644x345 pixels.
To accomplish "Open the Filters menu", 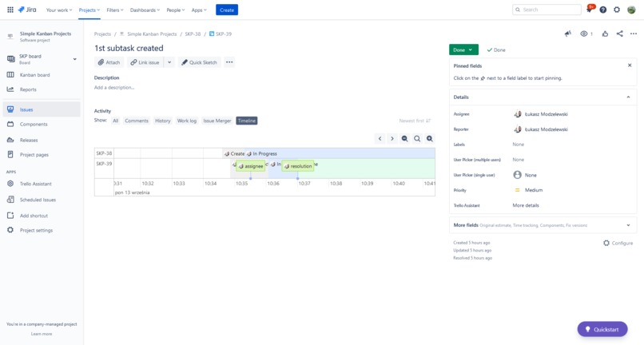I will click(x=114, y=10).
